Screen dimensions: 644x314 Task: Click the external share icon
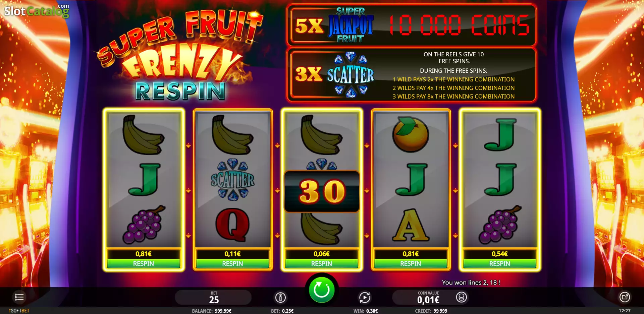click(x=625, y=297)
